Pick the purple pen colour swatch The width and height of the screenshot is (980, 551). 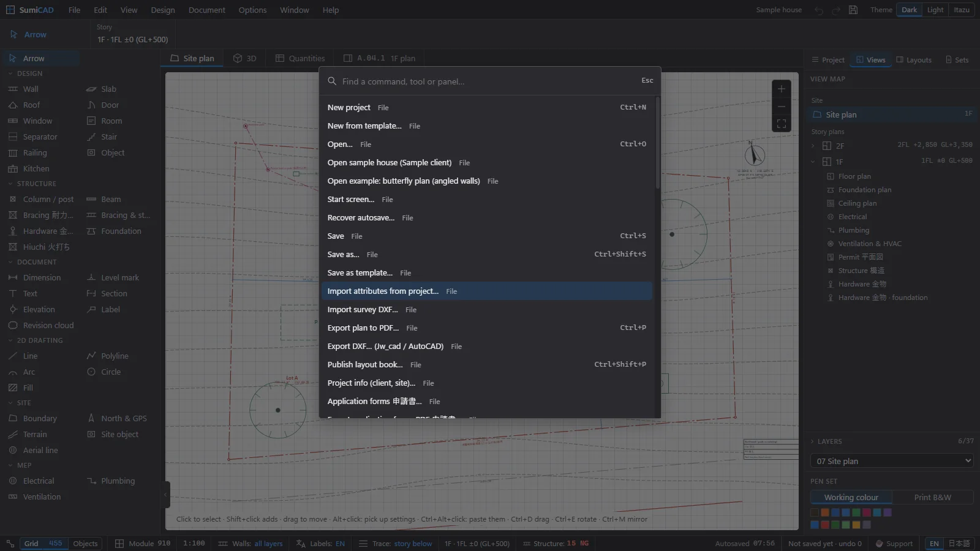tap(888, 512)
